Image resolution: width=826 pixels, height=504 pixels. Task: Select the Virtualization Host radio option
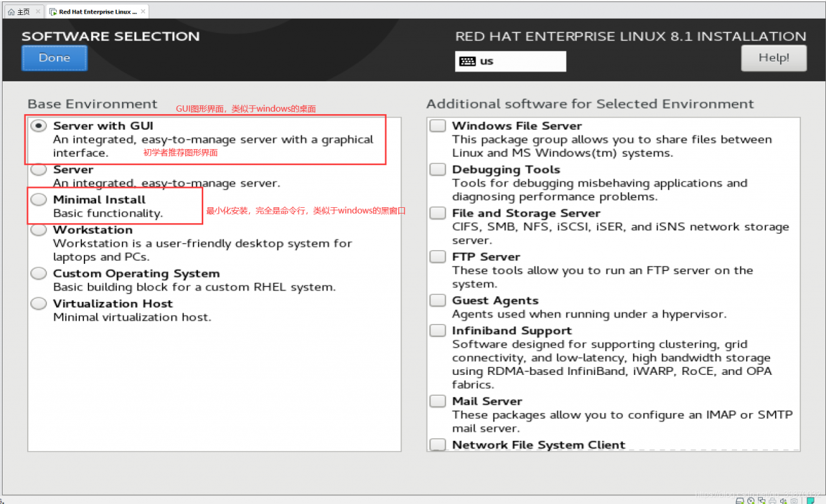39,303
